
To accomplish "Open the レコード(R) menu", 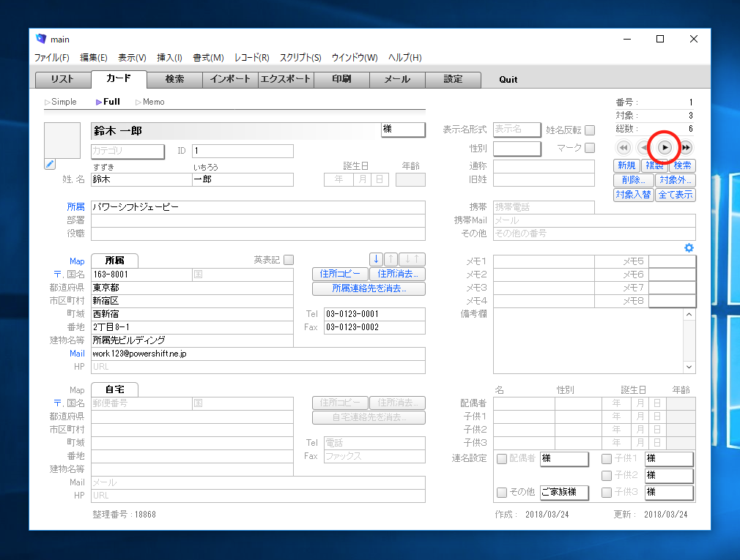I will coord(251,58).
